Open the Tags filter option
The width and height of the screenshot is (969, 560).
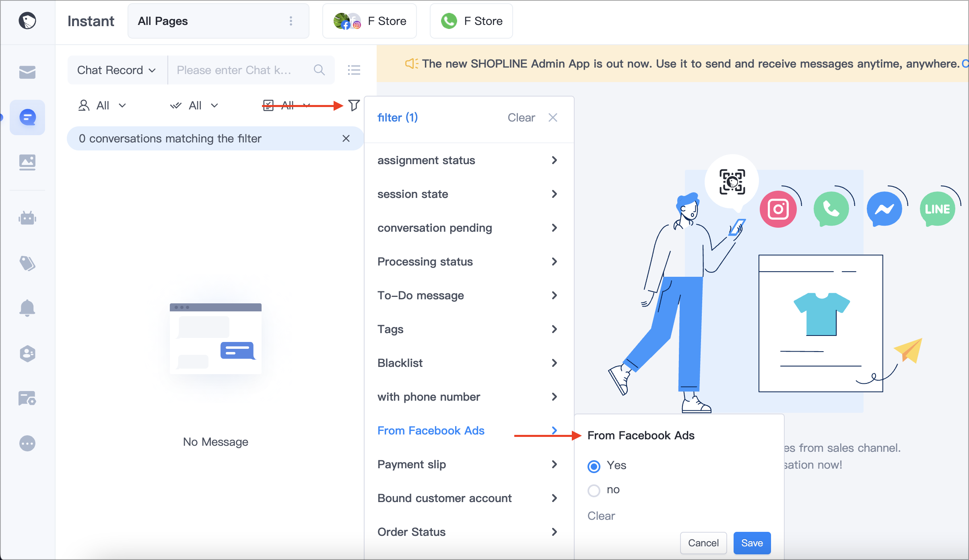pyautogui.click(x=469, y=329)
